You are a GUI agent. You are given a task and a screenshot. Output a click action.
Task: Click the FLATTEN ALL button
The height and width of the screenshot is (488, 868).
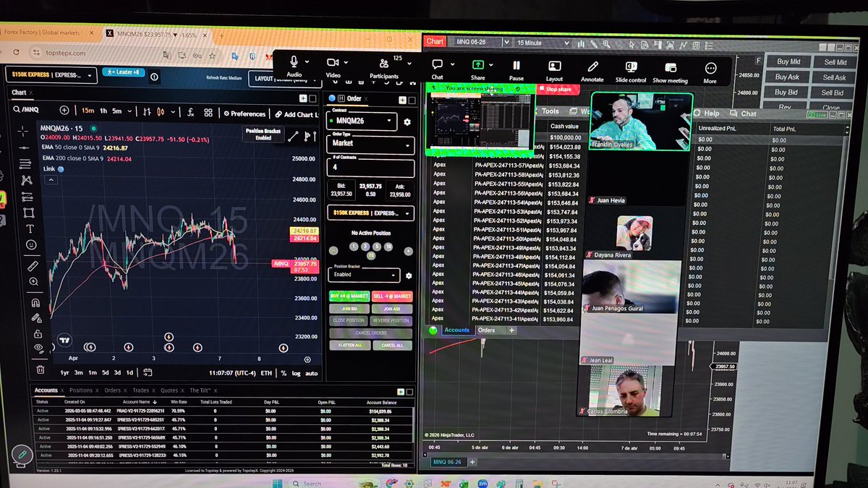(349, 346)
